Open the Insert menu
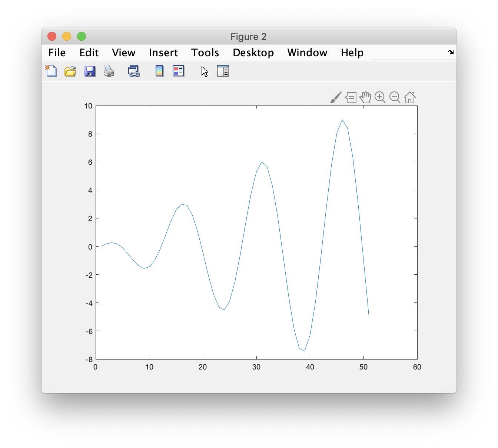 click(163, 53)
